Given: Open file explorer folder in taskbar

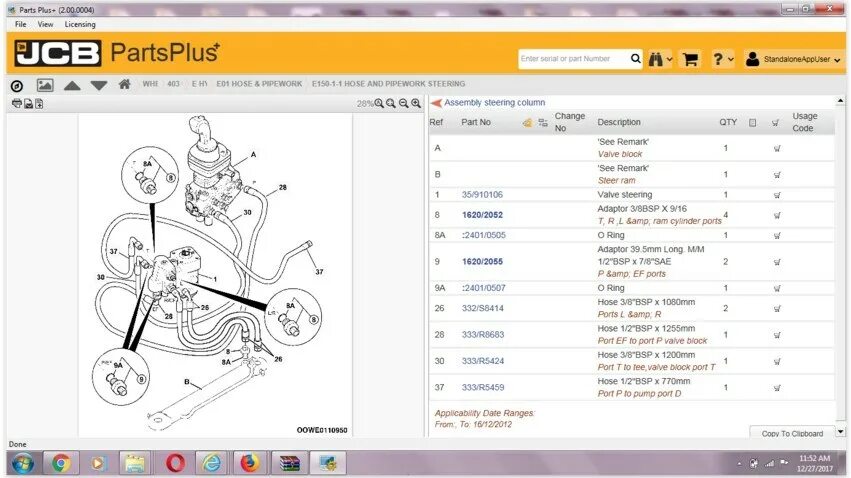Looking at the screenshot, I should [134, 464].
